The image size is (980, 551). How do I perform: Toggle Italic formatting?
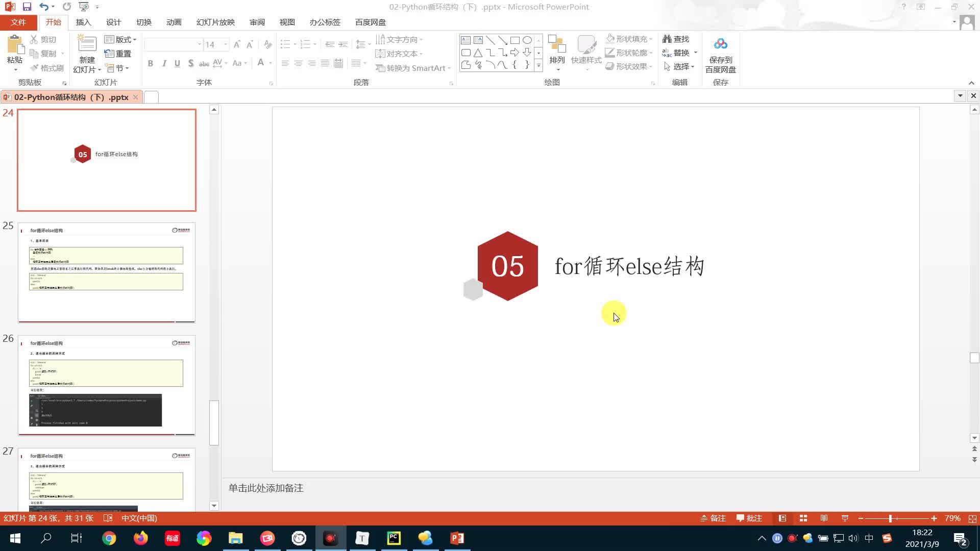tap(164, 63)
